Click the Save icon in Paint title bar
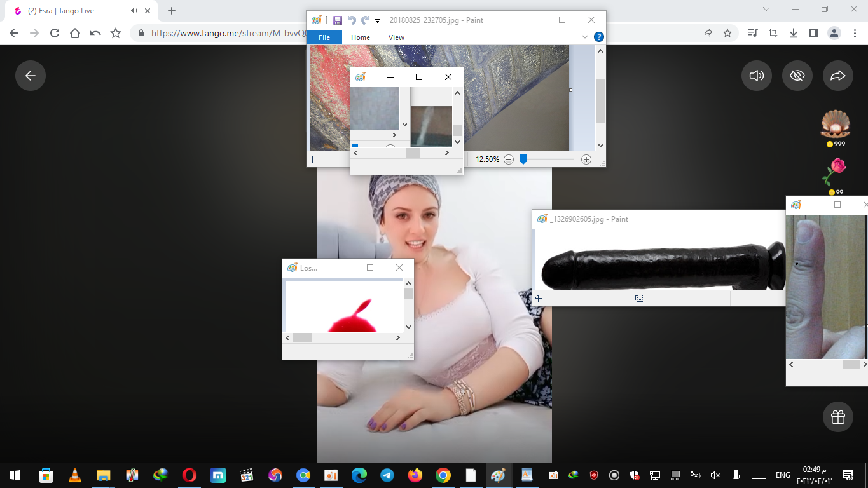Viewport: 868px width, 488px height. [x=337, y=20]
